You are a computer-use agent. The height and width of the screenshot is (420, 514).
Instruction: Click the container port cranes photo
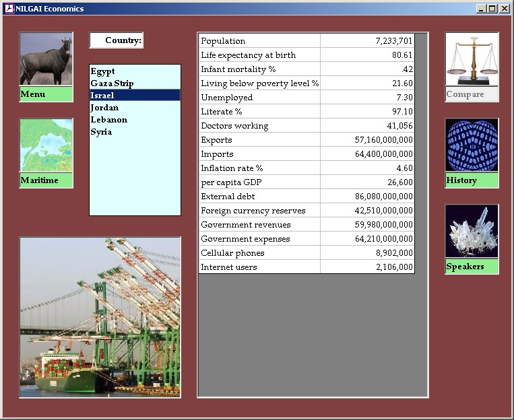[100, 317]
